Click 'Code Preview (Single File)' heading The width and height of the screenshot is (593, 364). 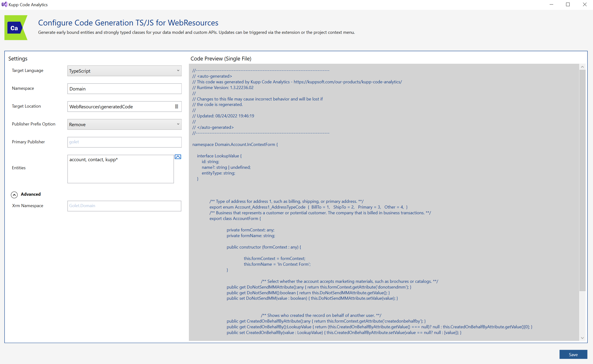(x=221, y=59)
